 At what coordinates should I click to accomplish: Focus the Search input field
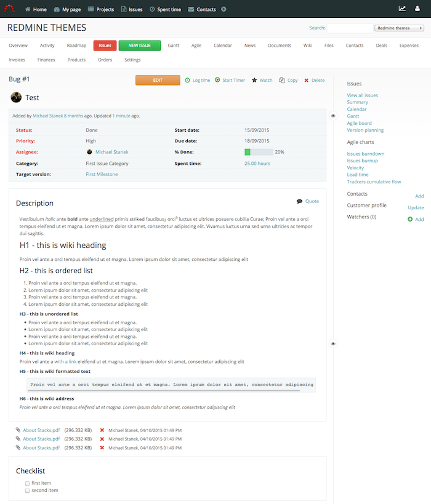350,28
